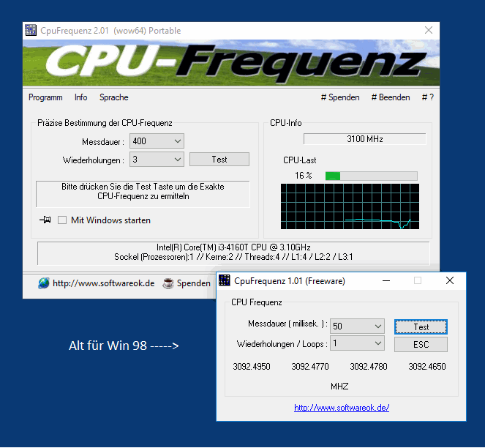This screenshot has height=448, width=485.
Task: Click Test button in CpuFrequenz 2.01
Action: pyautogui.click(x=219, y=160)
